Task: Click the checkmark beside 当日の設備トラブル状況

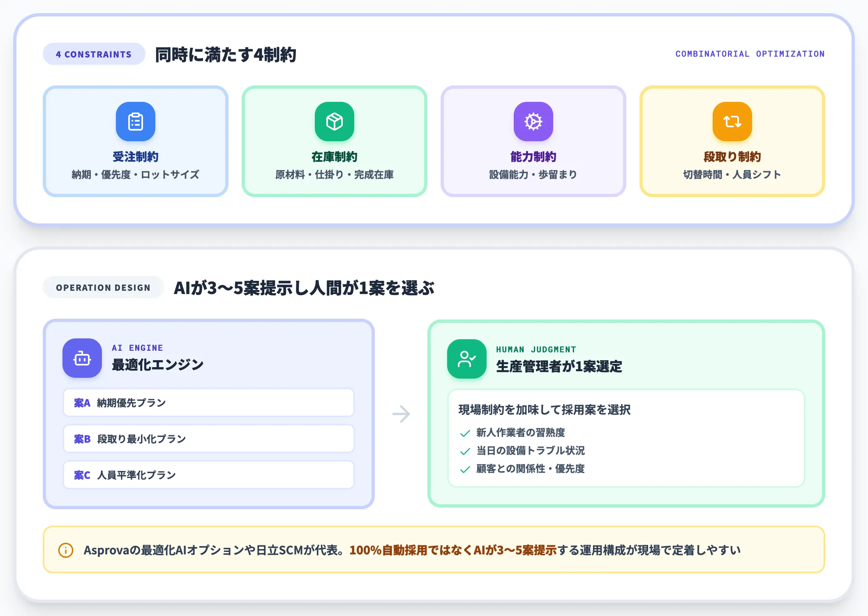Action: coord(465,451)
